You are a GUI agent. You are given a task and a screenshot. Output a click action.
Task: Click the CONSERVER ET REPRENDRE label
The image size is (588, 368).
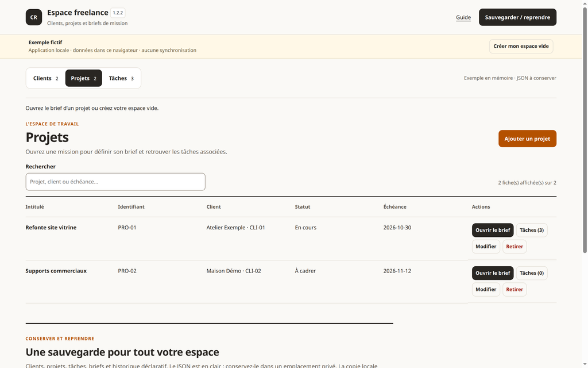pos(60,339)
